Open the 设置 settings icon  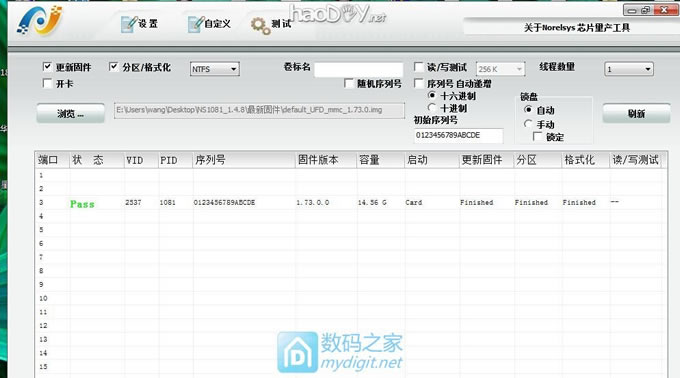129,24
